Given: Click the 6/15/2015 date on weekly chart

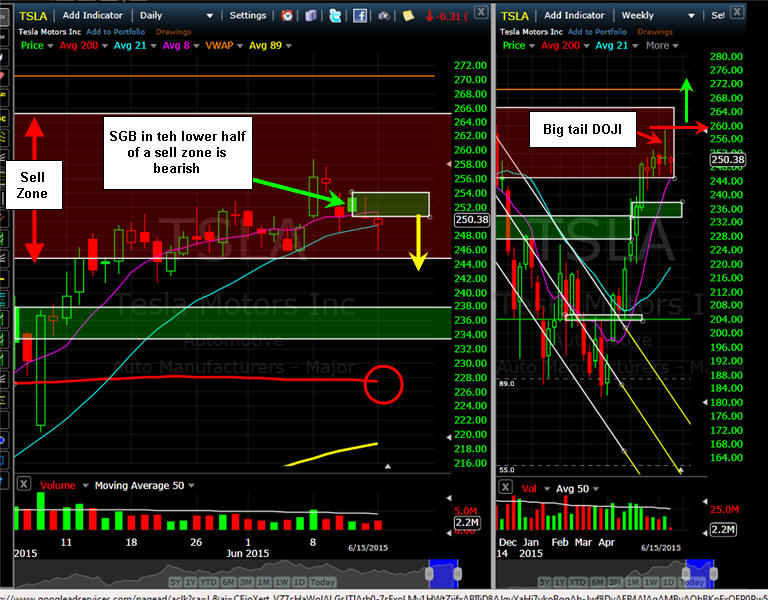Looking at the screenshot, I should click(x=661, y=548).
